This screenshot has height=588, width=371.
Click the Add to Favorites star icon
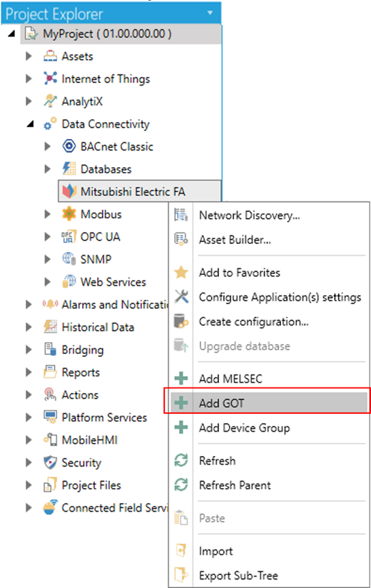point(181,273)
